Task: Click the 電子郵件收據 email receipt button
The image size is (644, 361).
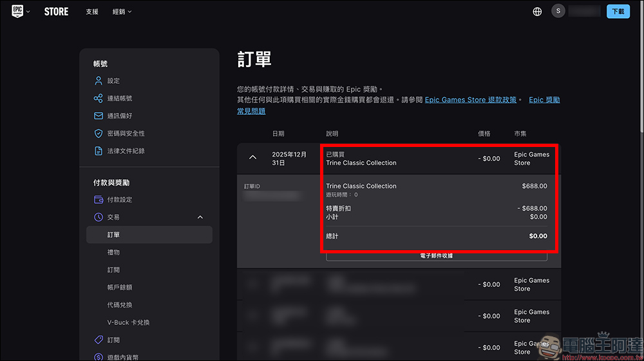Action: click(436, 256)
